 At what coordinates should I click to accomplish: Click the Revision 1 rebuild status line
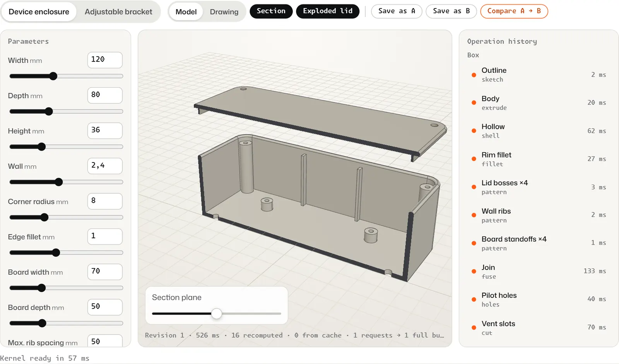point(294,335)
